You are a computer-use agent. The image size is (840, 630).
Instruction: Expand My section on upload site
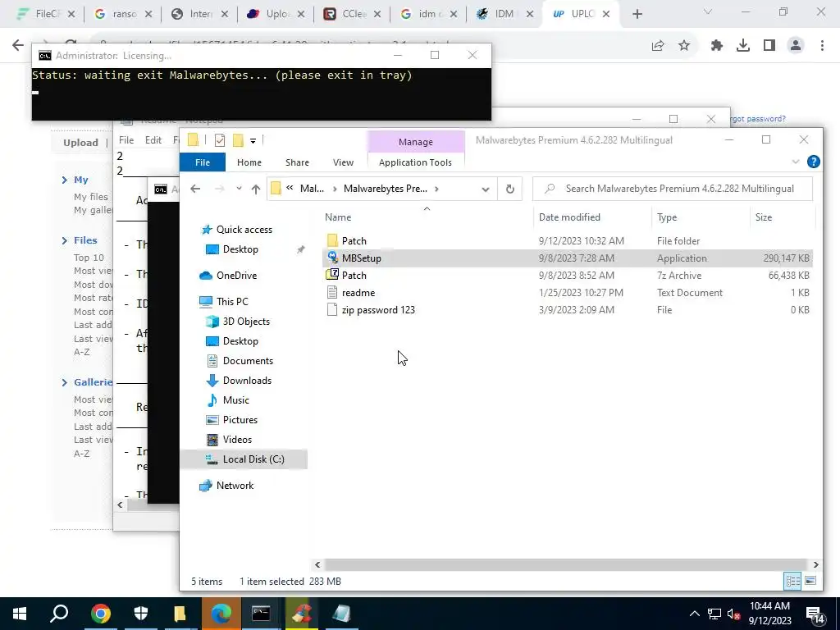coord(65,180)
